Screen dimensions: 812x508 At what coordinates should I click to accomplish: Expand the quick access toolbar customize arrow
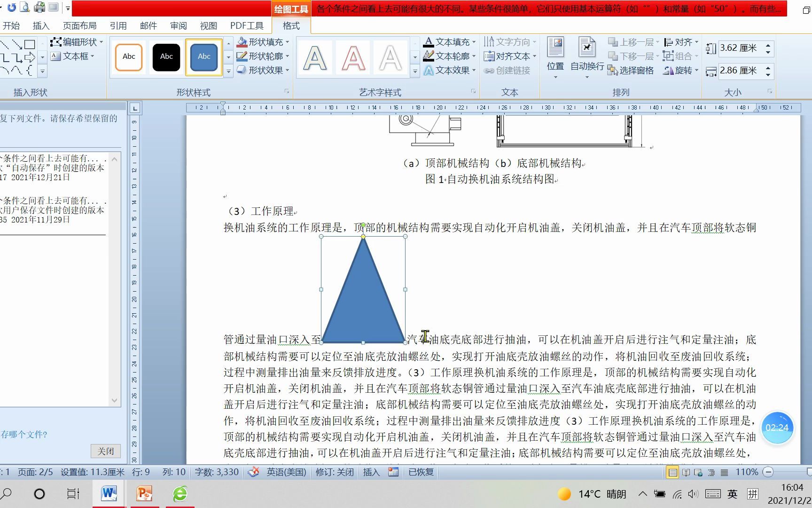click(68, 8)
